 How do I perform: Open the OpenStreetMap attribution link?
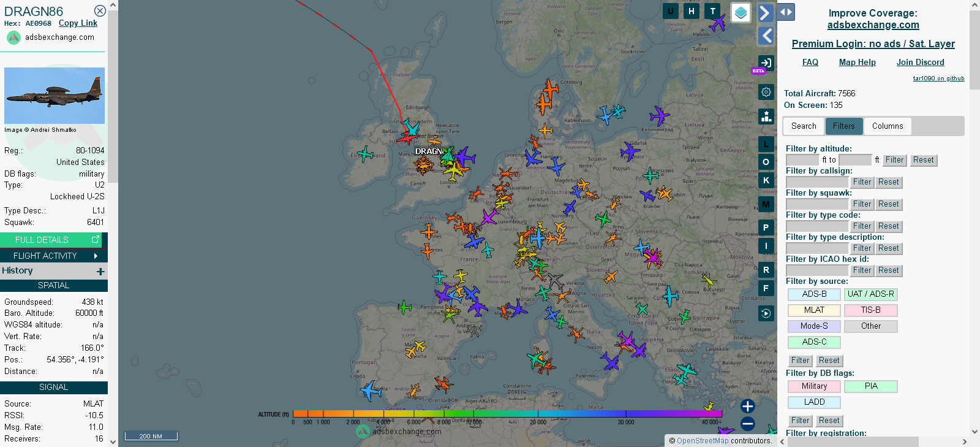click(x=703, y=441)
